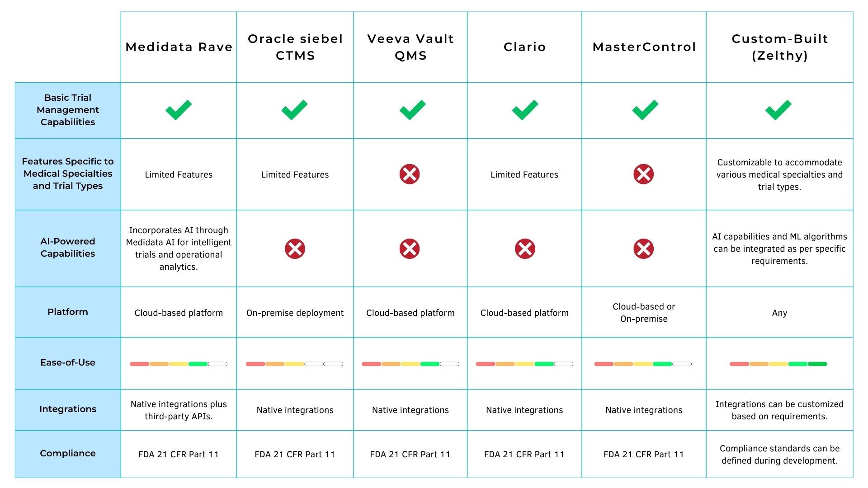The height and width of the screenshot is (488, 868).
Task: Click the red X for Oracle AI-Powered Capabilities
Action: point(295,249)
